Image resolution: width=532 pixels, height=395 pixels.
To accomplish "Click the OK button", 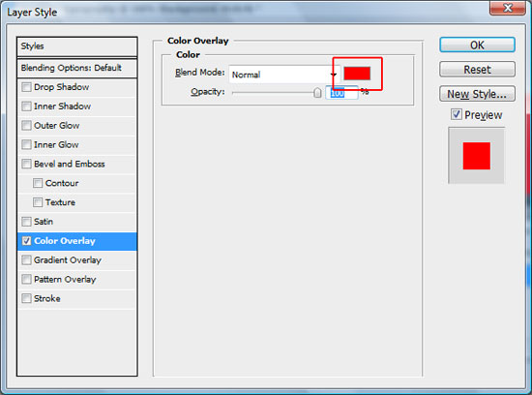I will coord(477,45).
